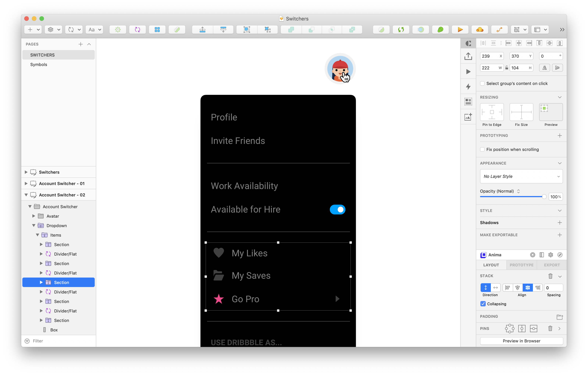The width and height of the screenshot is (588, 375).
Task: Click the orange Preview play icon
Action: point(460,30)
